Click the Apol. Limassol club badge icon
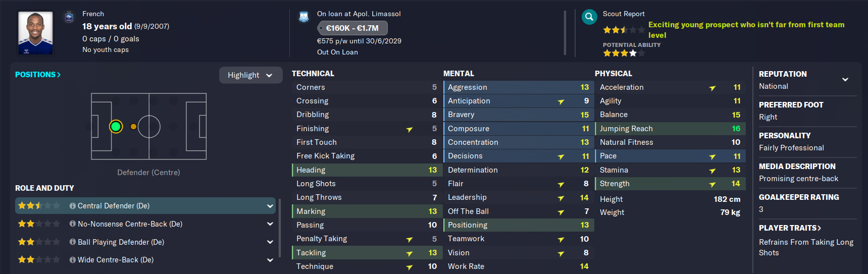 coord(304,17)
